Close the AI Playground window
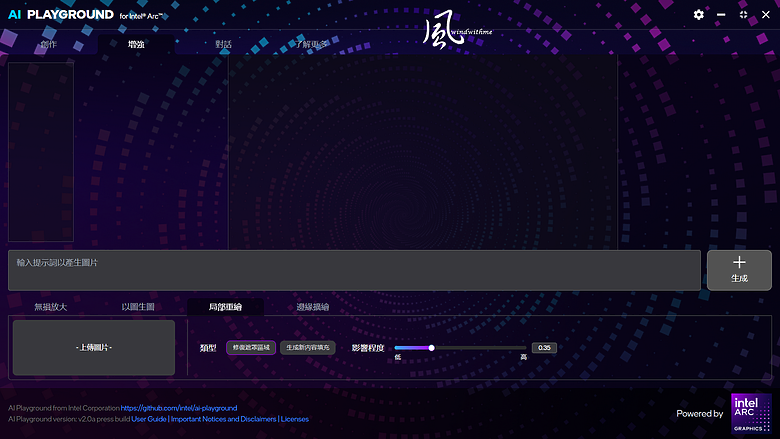780x439 pixels. tap(766, 15)
